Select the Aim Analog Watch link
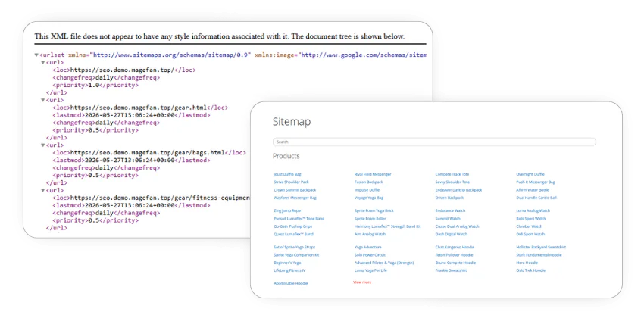The image size is (644, 318). pyautogui.click(x=370, y=234)
